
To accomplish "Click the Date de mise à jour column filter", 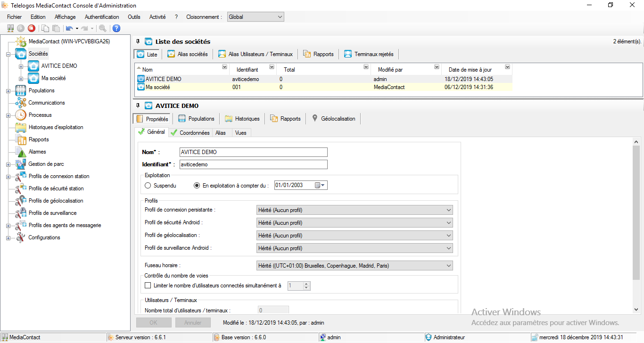I will tap(507, 67).
